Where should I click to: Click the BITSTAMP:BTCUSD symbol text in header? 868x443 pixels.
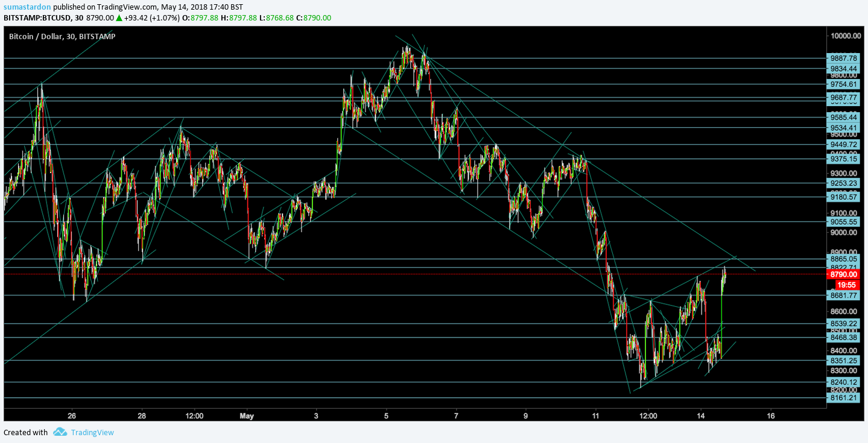(x=43, y=18)
